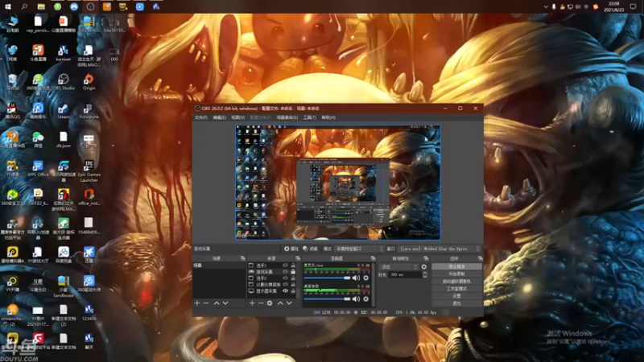644x362 pixels.
Task: Toggle visibility of the 选手1 source
Action: 285,265
